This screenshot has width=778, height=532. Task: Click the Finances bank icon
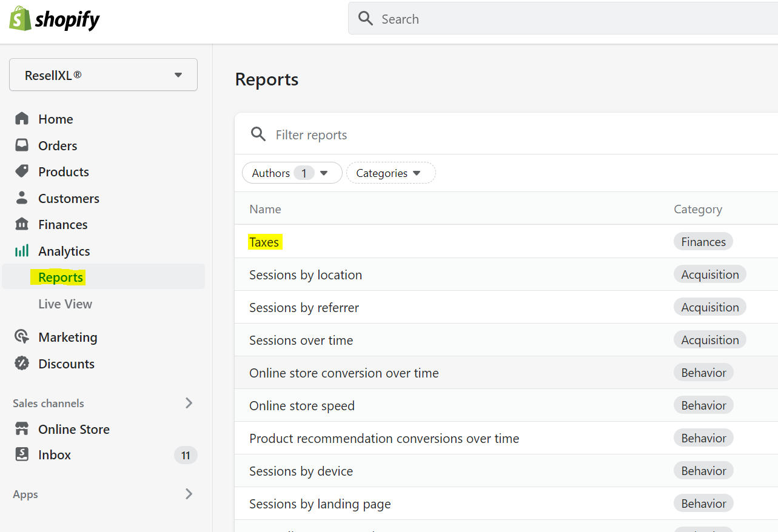pos(22,224)
